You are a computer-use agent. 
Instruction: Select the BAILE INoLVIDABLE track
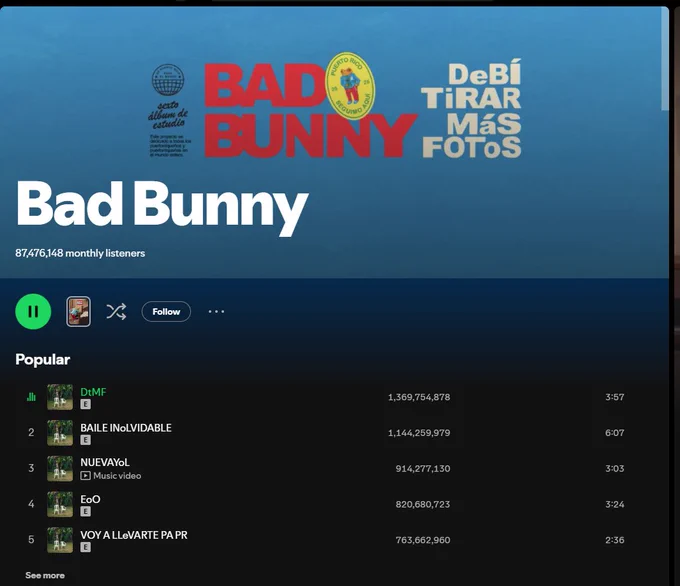pos(126,428)
